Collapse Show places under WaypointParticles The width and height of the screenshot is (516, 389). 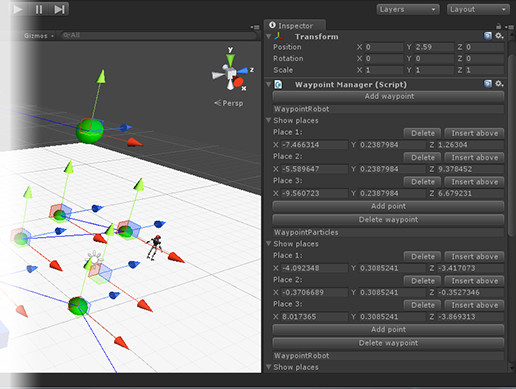pos(269,244)
